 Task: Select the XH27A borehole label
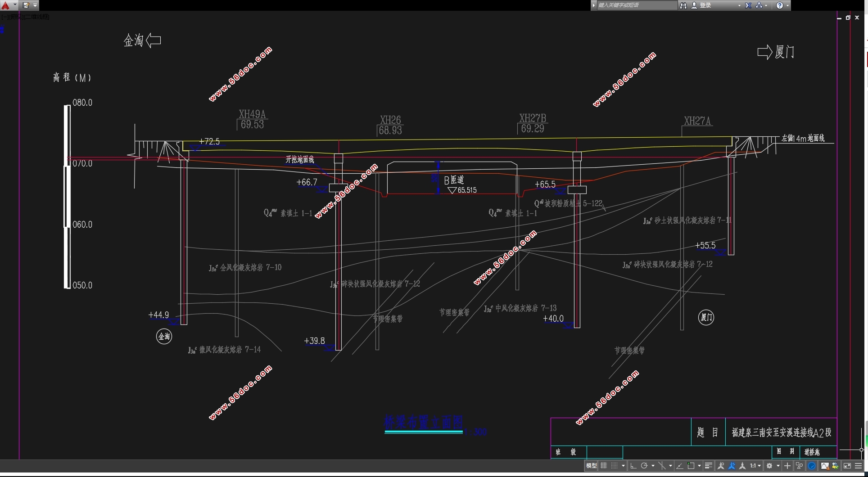(697, 121)
